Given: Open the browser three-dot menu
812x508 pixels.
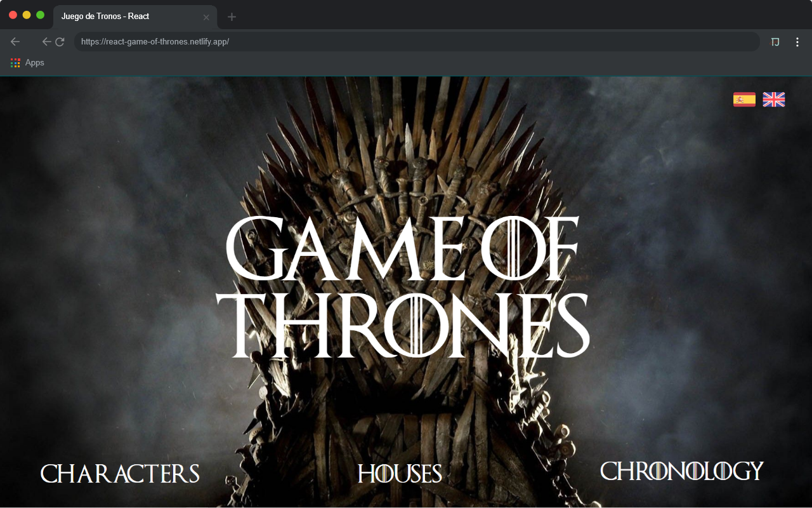Looking at the screenshot, I should click(x=797, y=42).
